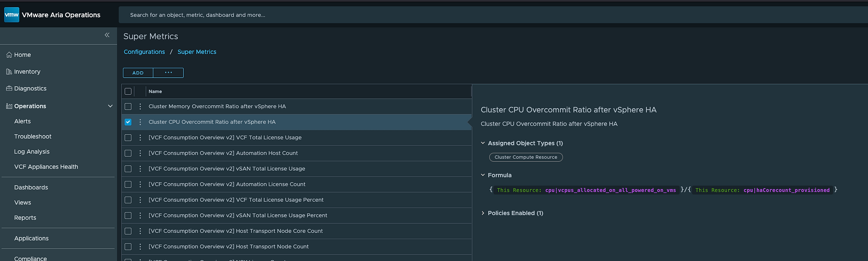The image size is (868, 261).
Task: Click the ADD button
Action: 138,73
